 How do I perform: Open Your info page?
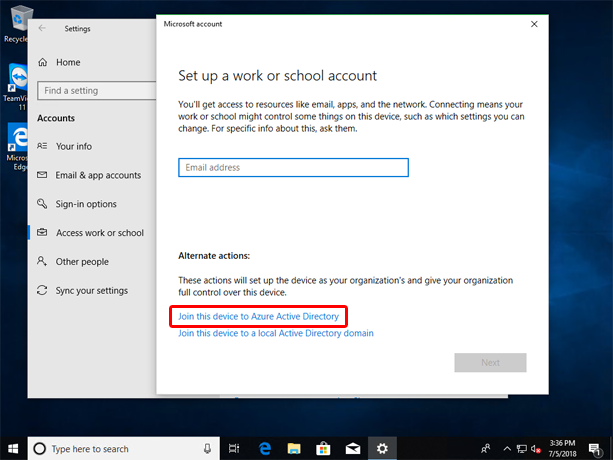click(x=73, y=146)
